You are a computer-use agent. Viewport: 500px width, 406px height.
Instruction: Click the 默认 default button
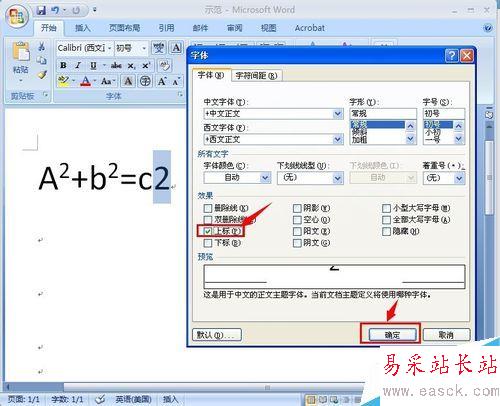pyautogui.click(x=217, y=335)
